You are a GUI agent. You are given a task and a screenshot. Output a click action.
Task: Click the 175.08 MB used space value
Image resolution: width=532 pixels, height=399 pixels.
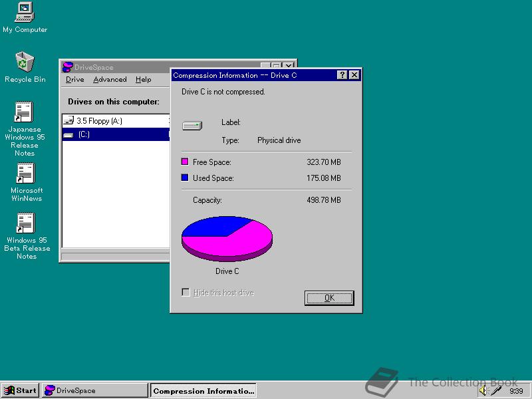point(324,178)
